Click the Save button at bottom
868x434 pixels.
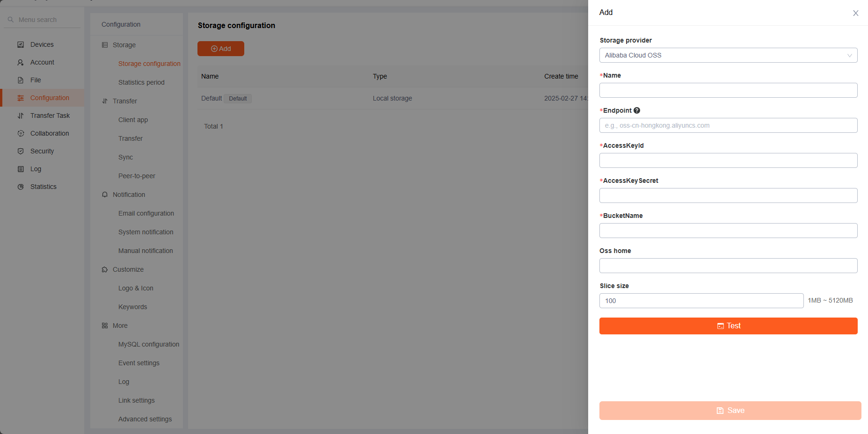(x=730, y=411)
